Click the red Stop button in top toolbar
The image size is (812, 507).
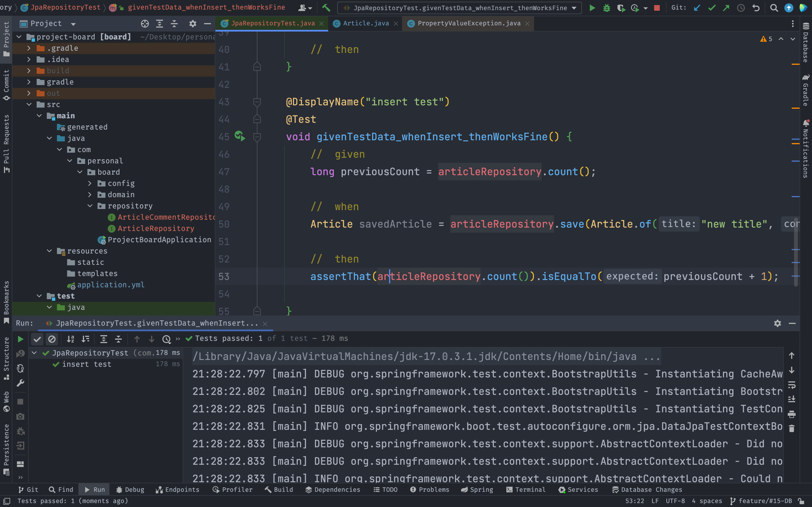(x=657, y=8)
